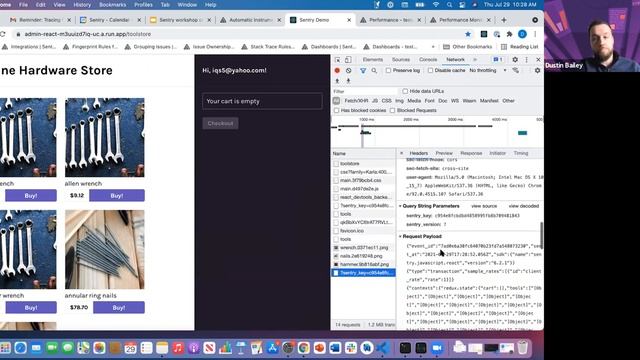Image resolution: width=640 pixels, height=360 pixels.
Task: Click Buy! for allen wrench
Action: coord(117,196)
